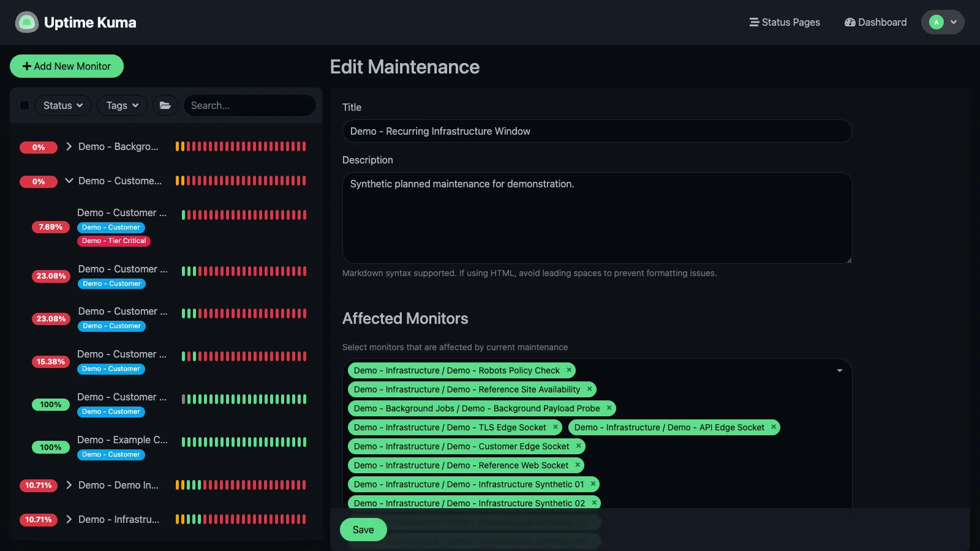The height and width of the screenshot is (551, 980).
Task: Click the 0% badge of Demo - Backgro...
Action: pyautogui.click(x=39, y=147)
